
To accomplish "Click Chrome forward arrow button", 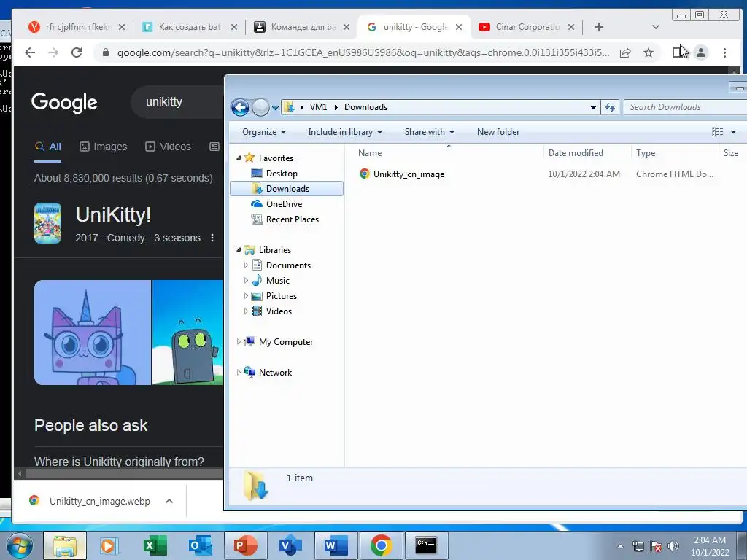I will (x=53, y=52).
